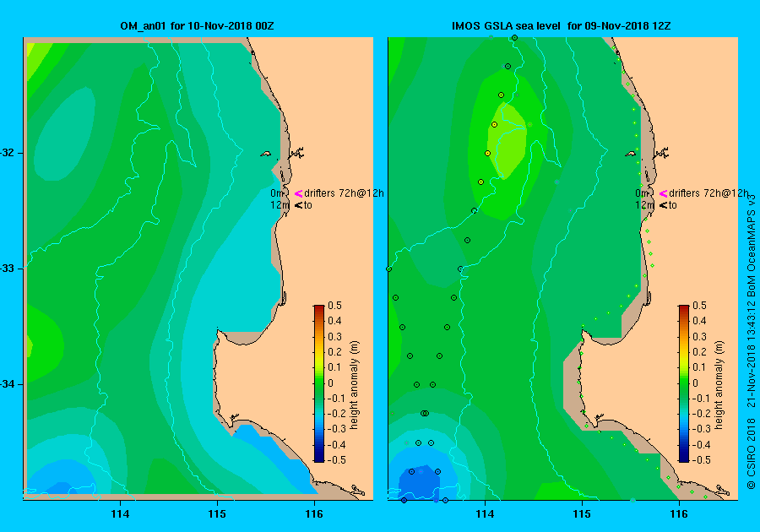The height and width of the screenshot is (532, 760).
Task: Click the '0m' depth label in right map legend
Action: point(642,193)
